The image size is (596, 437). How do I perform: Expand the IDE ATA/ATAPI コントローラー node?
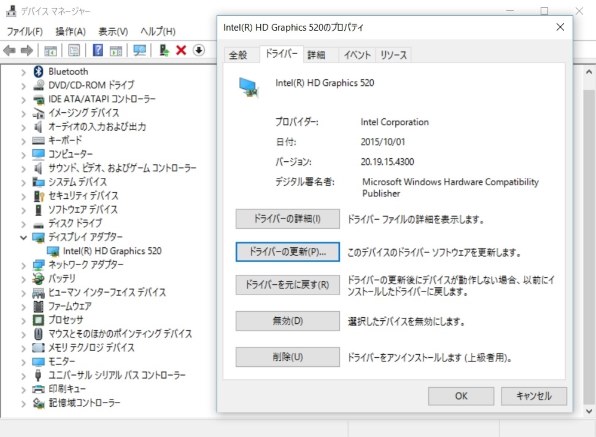(x=23, y=100)
